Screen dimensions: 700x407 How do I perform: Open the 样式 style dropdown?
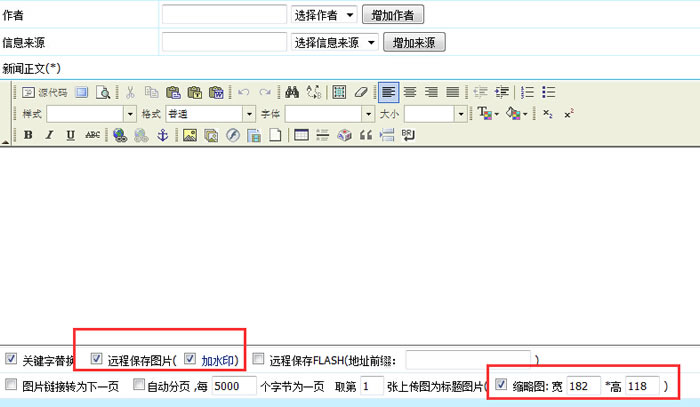[130, 114]
